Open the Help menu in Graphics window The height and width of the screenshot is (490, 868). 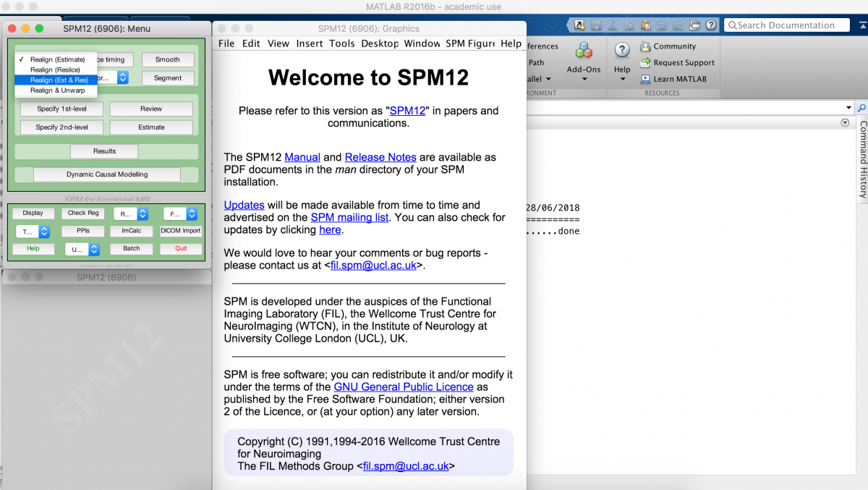[x=511, y=43]
